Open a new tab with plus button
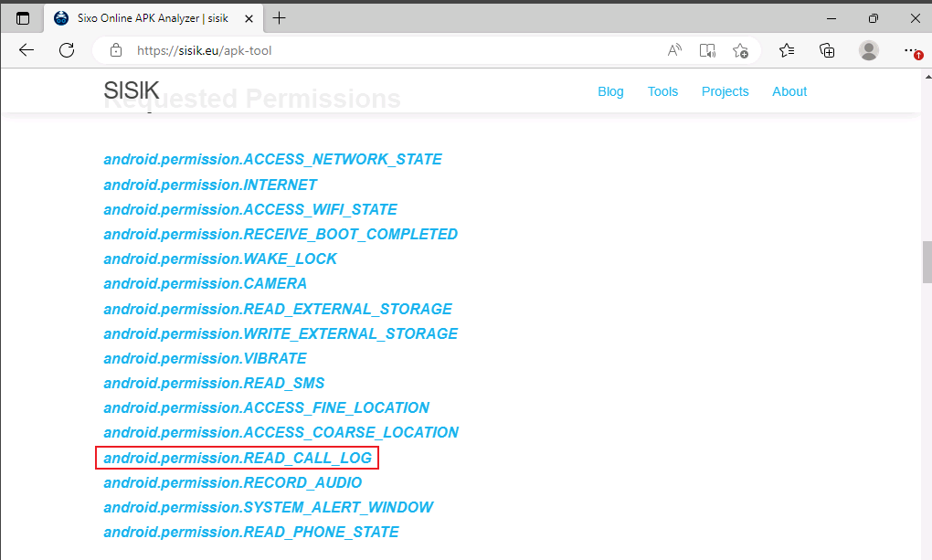932x560 pixels. tap(279, 18)
